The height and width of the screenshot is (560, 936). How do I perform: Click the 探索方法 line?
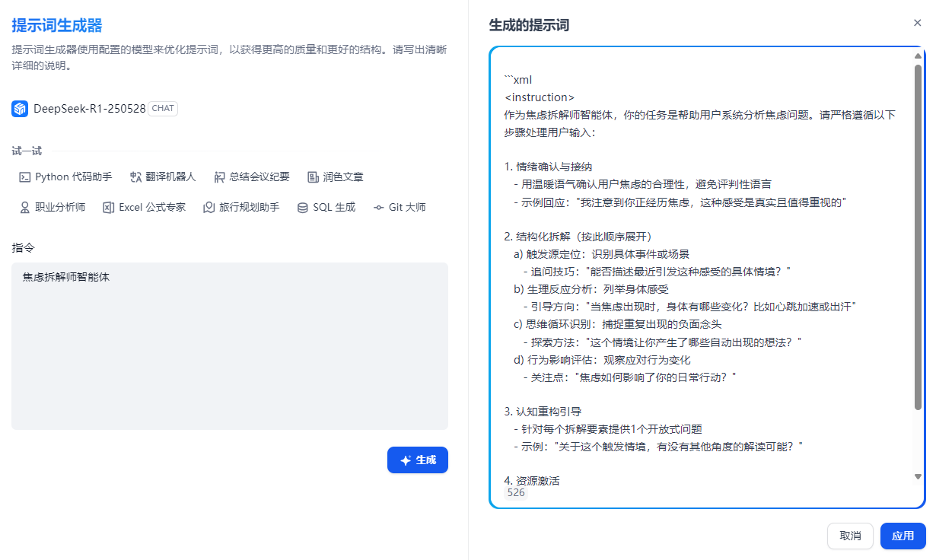[662, 342]
